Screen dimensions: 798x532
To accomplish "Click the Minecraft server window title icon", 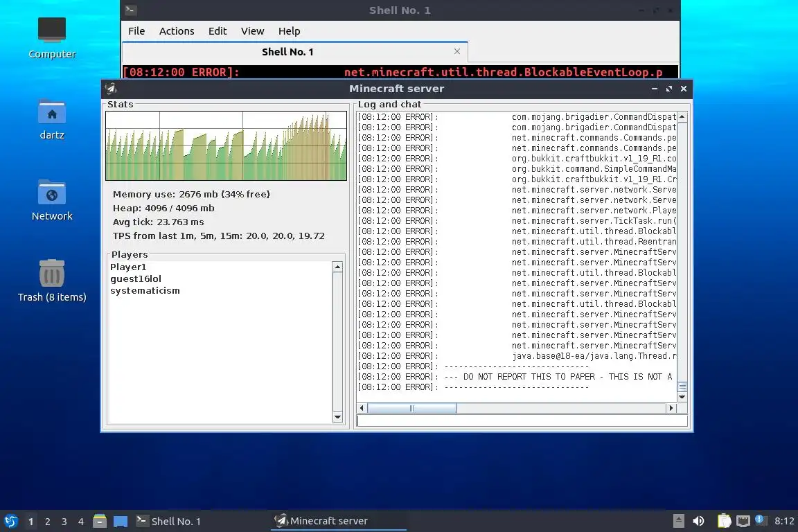I will point(111,89).
